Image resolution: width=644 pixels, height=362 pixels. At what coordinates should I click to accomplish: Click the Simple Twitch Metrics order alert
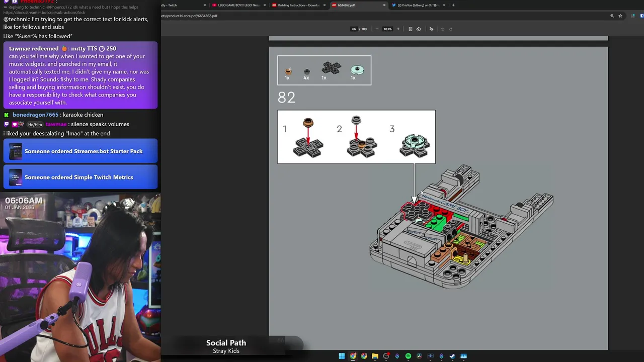point(80,177)
